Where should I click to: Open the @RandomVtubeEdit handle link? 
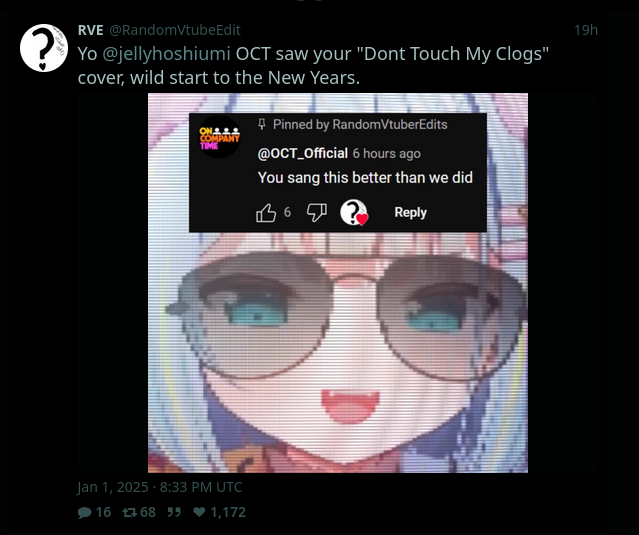175,30
